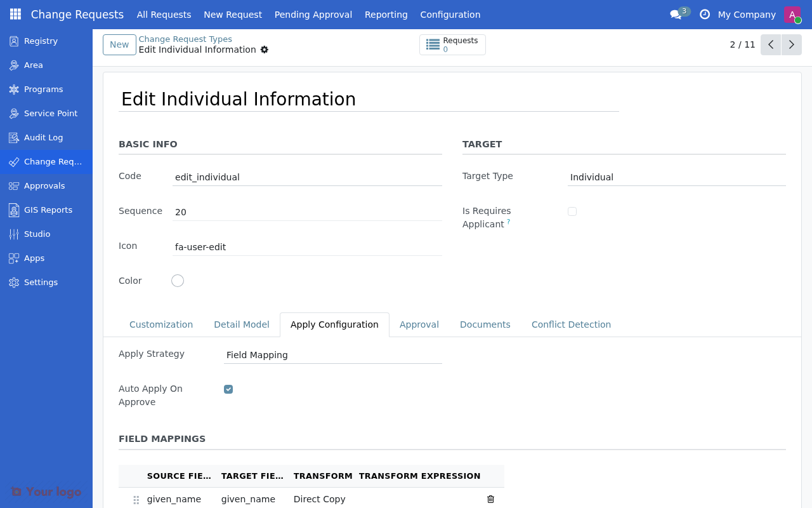Open the Studio section
This screenshot has height=508, width=812.
(x=37, y=234)
